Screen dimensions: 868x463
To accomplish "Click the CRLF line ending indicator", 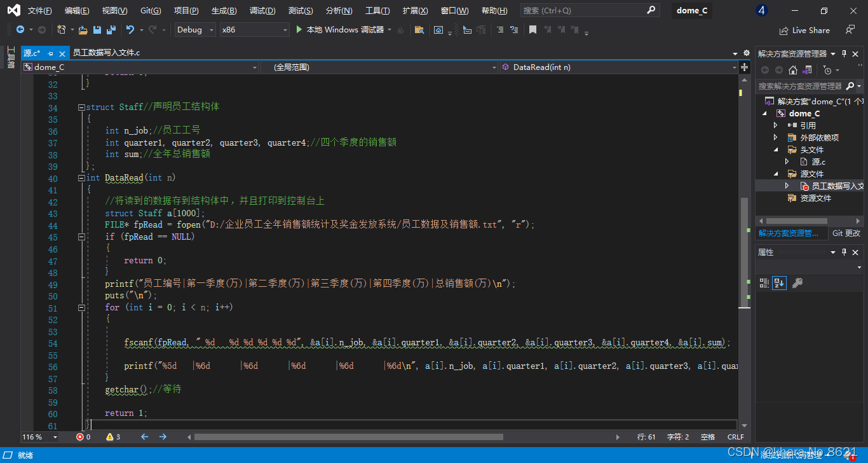I will point(735,437).
